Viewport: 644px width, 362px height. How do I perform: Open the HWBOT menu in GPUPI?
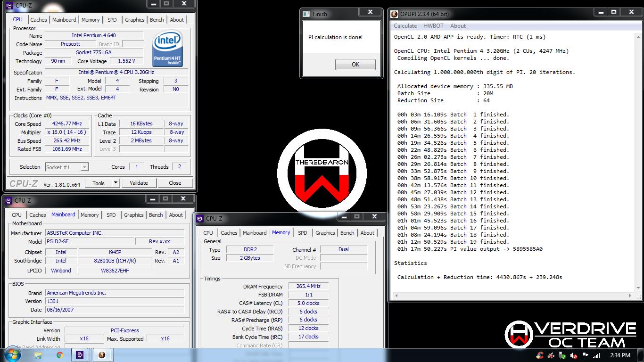point(433,26)
